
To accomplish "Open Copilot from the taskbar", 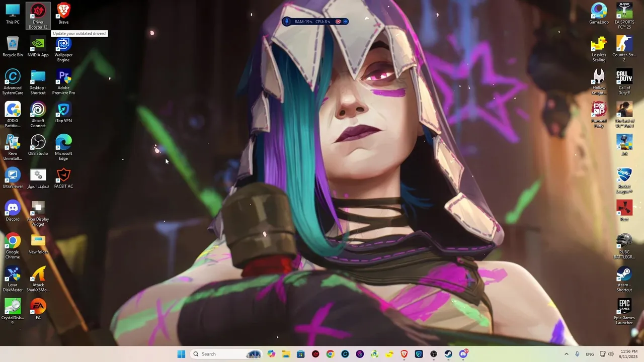I will 272,354.
